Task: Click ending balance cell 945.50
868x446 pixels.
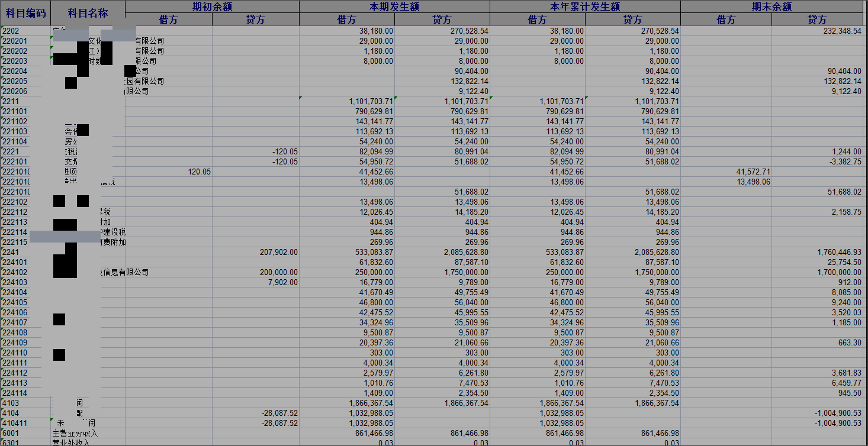Action: (x=818, y=393)
